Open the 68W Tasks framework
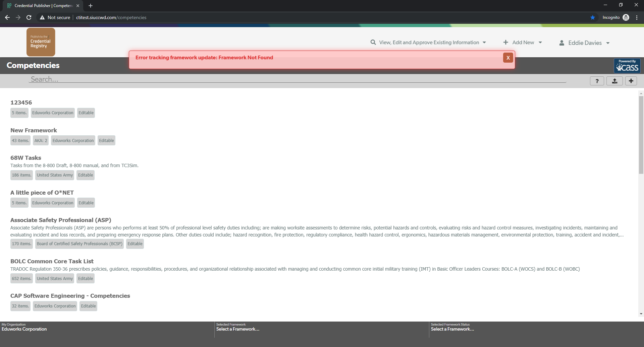Screen dimensions: 644x347 click(26, 158)
